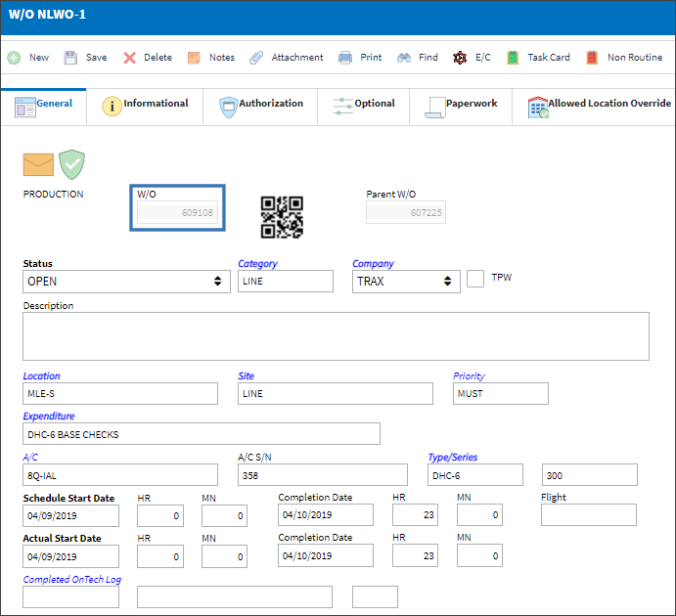
Task: Click the green shield checkmark icon
Action: click(71, 164)
